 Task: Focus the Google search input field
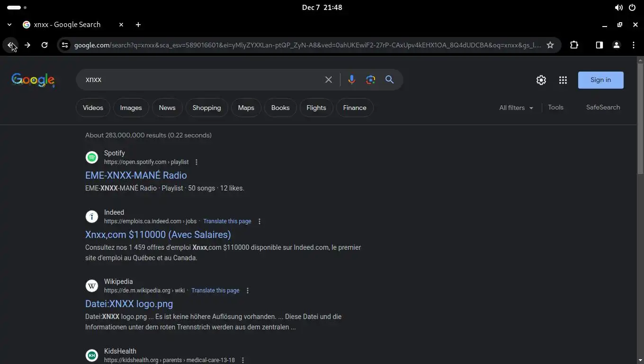pos(201,80)
